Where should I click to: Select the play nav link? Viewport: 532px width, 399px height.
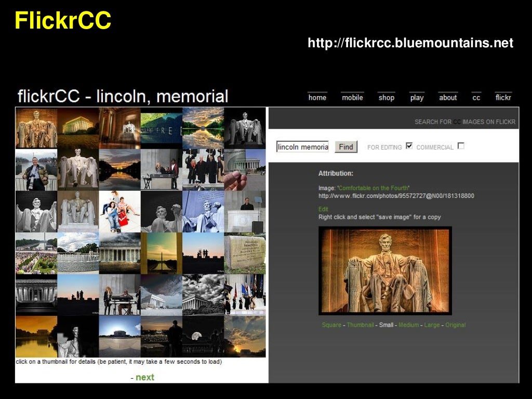point(417,98)
